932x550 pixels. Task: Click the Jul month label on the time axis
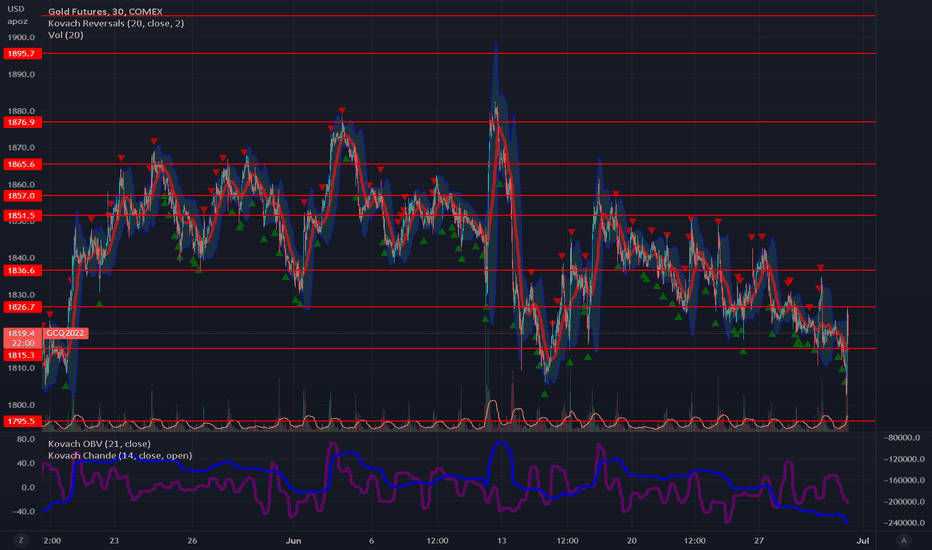point(862,540)
